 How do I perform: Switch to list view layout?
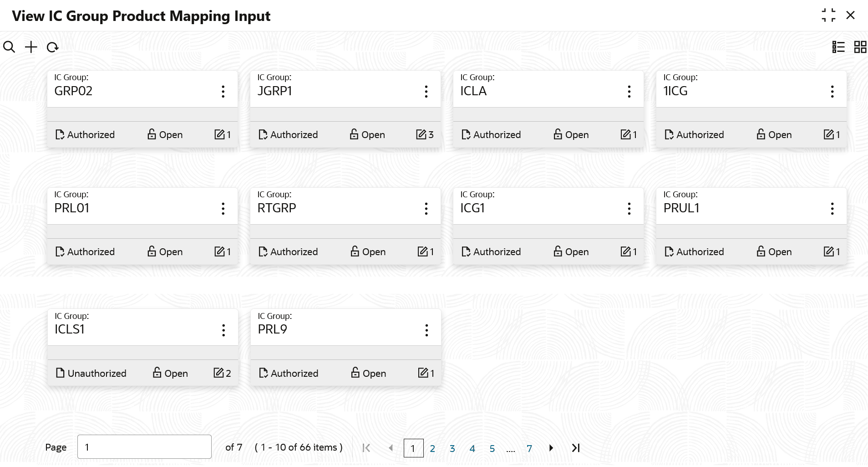coord(838,47)
